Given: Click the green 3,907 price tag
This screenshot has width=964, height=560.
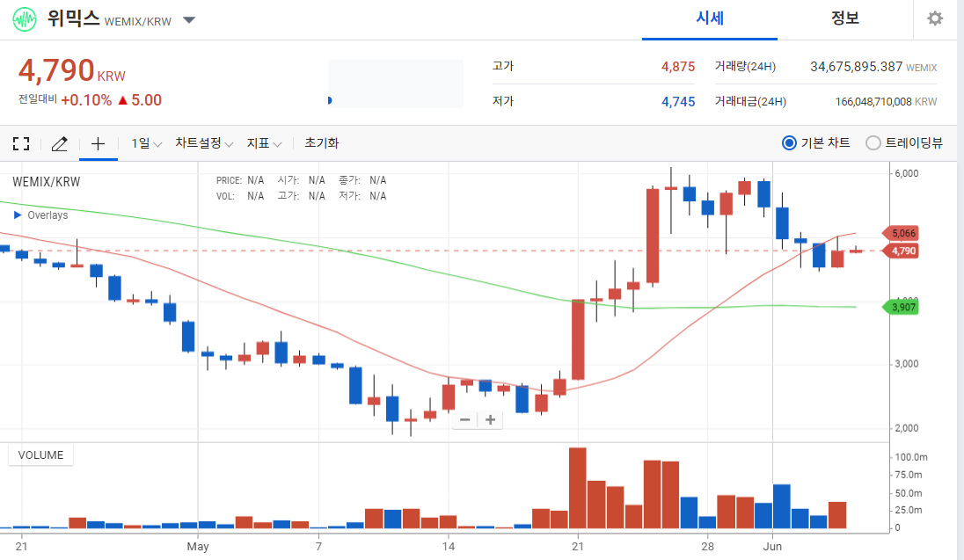Looking at the screenshot, I should point(901,308).
